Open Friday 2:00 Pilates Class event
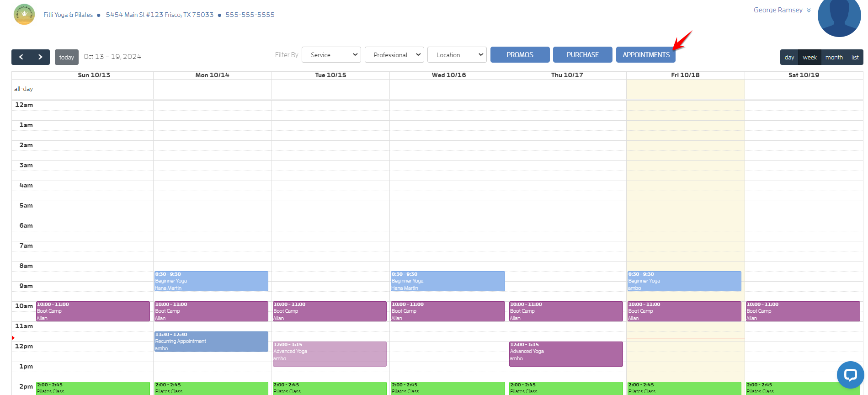This screenshot has height=395, width=868. point(684,388)
